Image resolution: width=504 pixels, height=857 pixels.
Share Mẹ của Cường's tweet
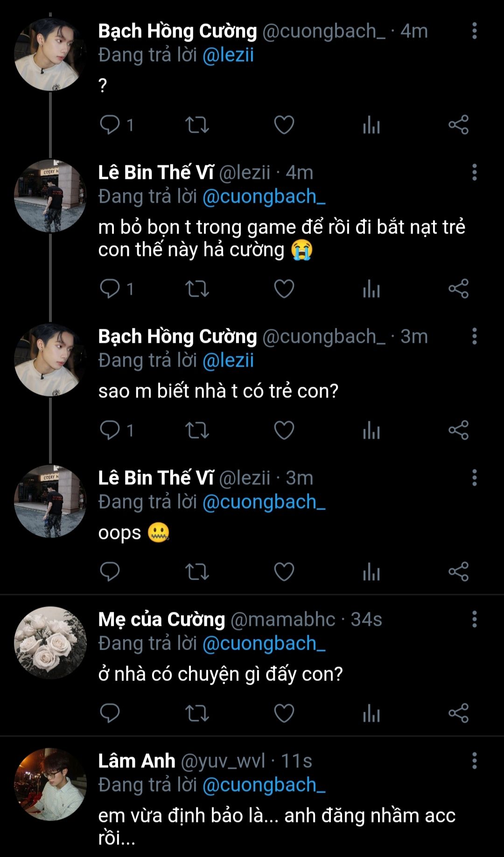point(458,713)
